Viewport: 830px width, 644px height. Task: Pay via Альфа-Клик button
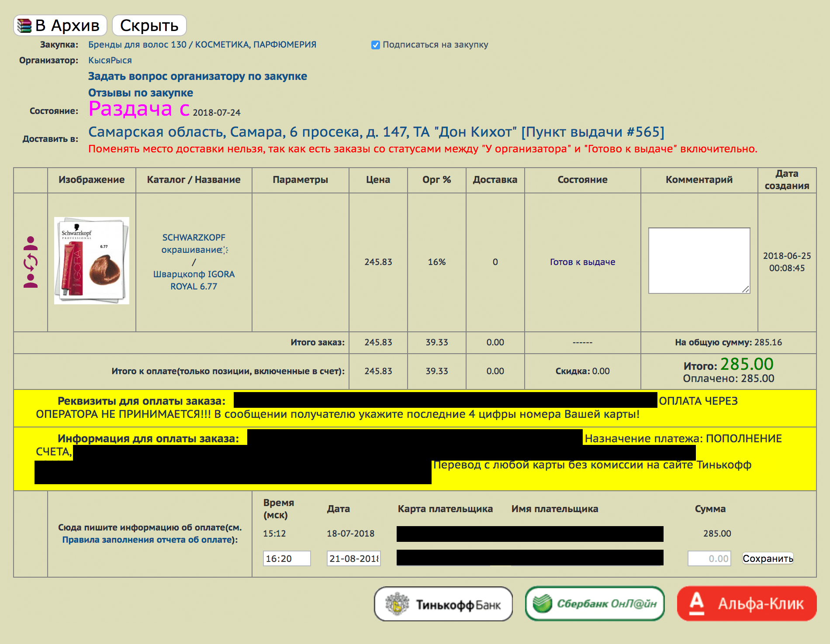(x=747, y=604)
